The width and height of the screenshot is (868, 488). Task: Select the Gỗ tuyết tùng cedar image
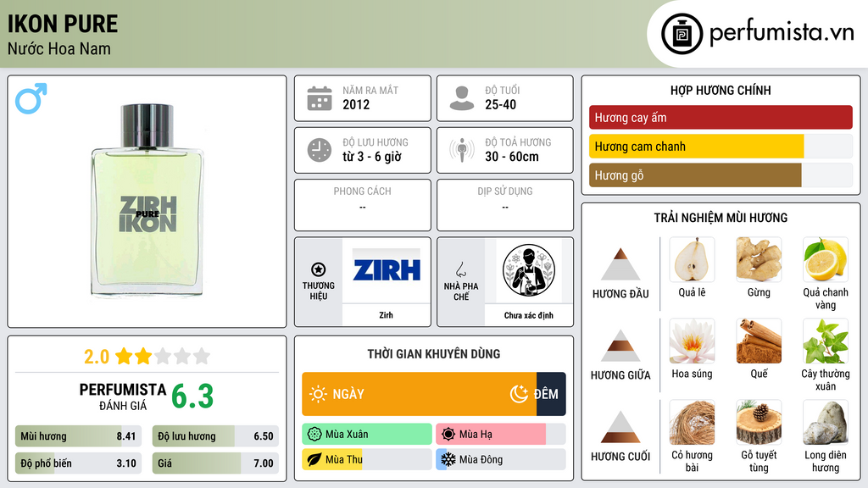(759, 422)
